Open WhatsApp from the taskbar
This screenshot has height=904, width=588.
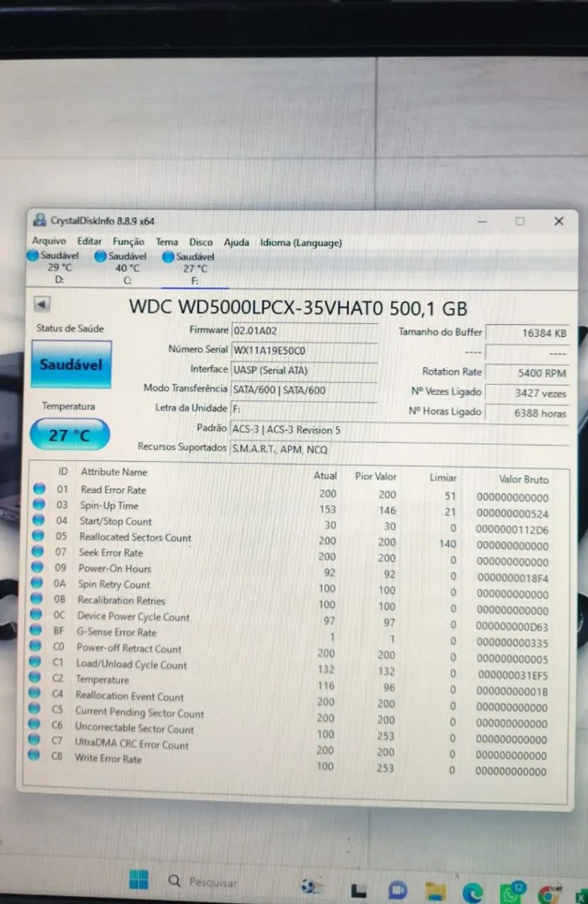[x=510, y=893]
